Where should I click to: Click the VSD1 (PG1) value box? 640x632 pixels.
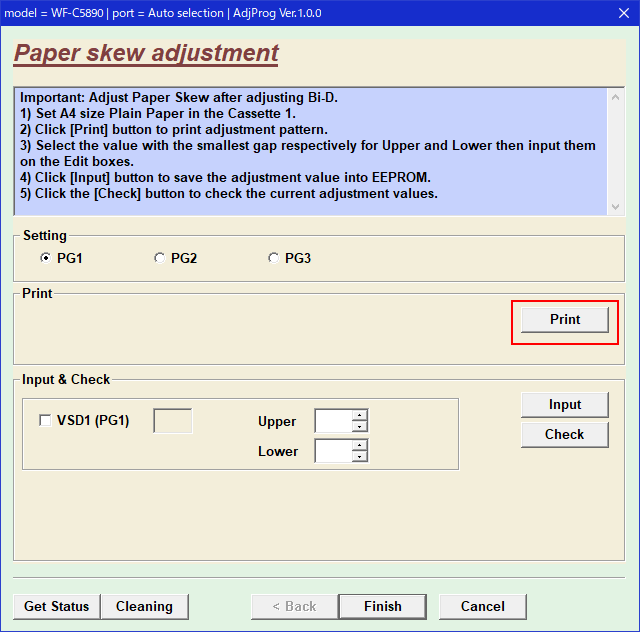(x=172, y=421)
